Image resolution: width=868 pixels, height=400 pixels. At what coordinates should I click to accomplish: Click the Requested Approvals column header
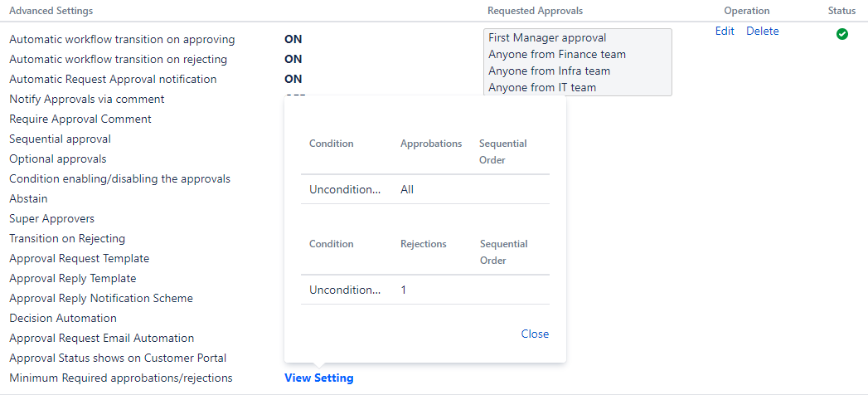[535, 11]
